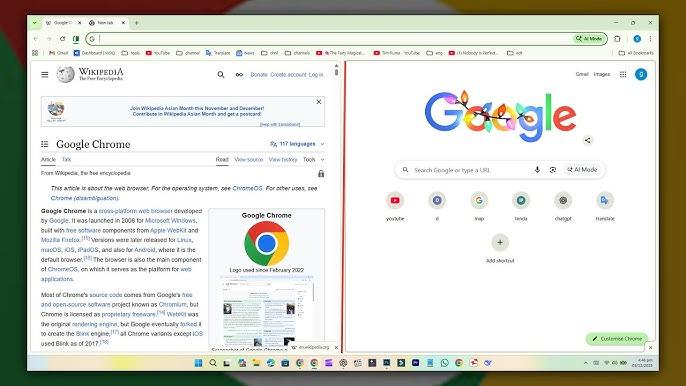The image size is (686, 386).
Task: Open Windows taskbar search
Action: (213, 363)
